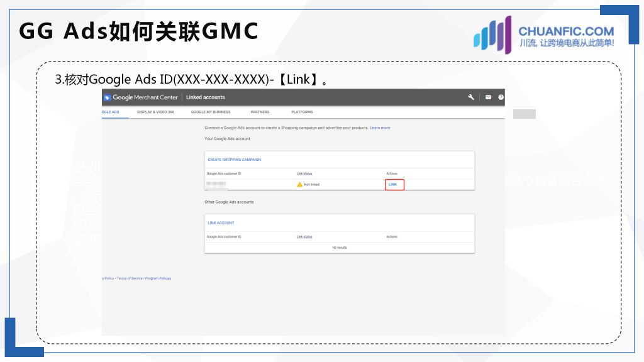Click the red-outlined LINK action button
The height and width of the screenshot is (362, 644).
394,185
